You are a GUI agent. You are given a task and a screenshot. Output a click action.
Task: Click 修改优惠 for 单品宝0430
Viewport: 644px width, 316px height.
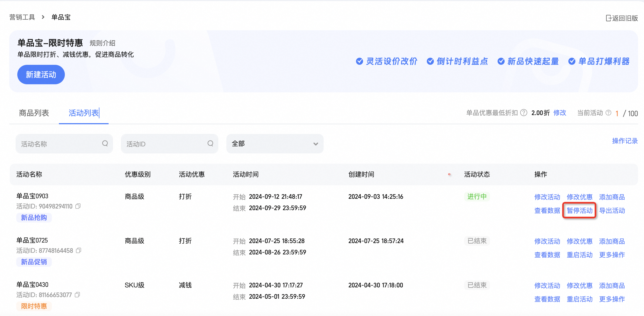pyautogui.click(x=580, y=285)
